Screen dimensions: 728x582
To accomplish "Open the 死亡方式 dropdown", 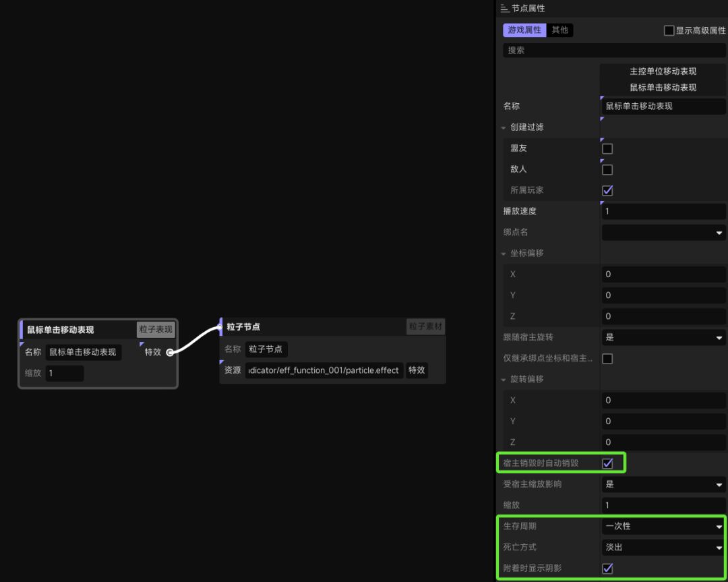I will pos(663,547).
